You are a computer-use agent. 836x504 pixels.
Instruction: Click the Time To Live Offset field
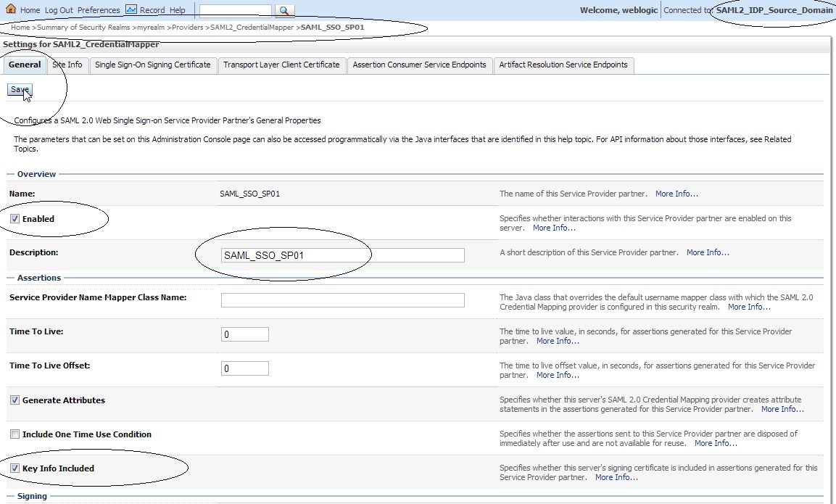(245, 368)
